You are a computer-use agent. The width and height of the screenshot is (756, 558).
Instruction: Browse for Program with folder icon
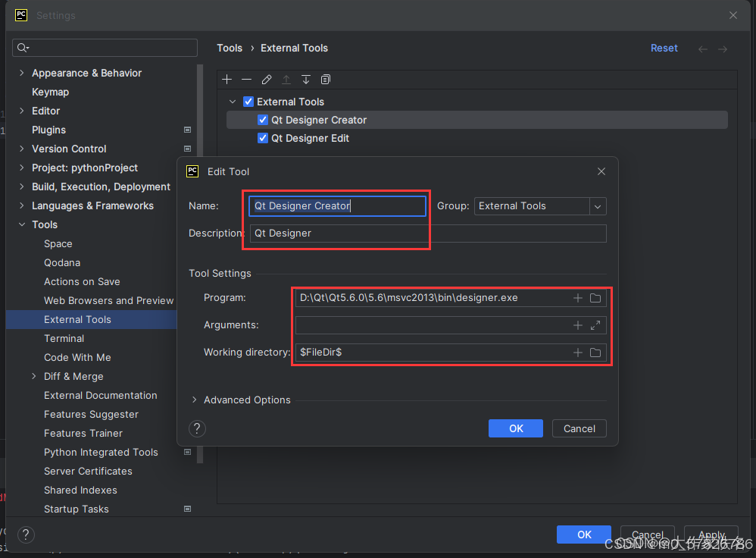click(x=595, y=298)
